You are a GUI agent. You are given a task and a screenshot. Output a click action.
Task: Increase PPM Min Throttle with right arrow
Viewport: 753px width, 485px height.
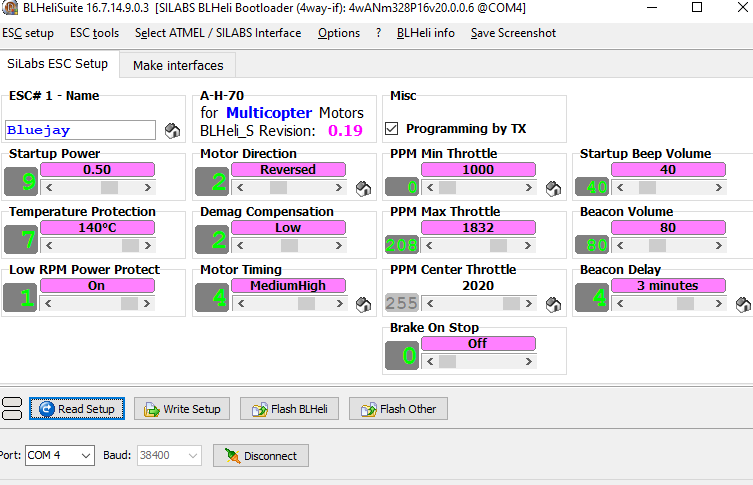pyautogui.click(x=529, y=187)
